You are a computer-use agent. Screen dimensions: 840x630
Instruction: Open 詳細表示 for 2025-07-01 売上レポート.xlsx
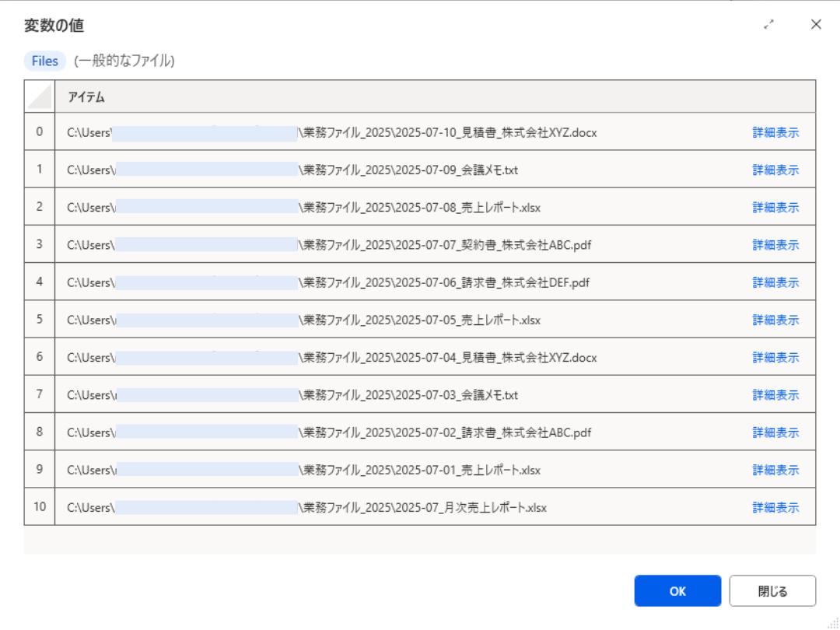(775, 470)
